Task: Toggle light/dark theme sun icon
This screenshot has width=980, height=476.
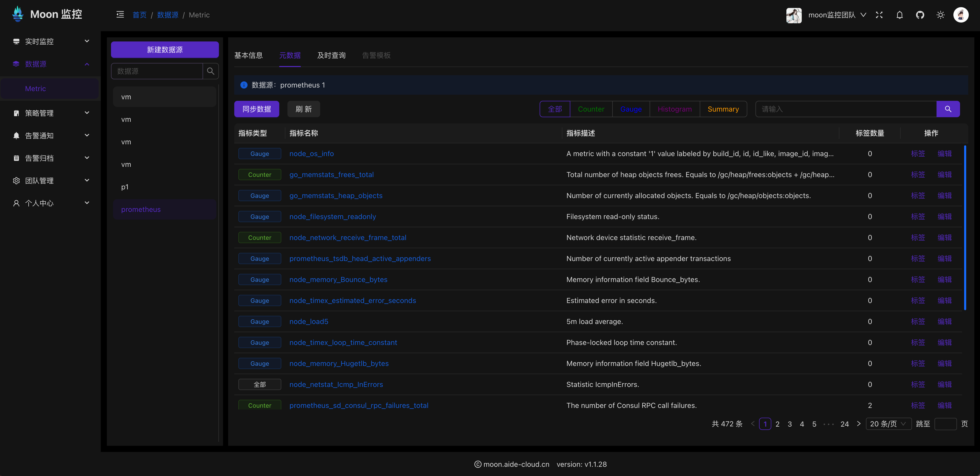Action: [941, 15]
